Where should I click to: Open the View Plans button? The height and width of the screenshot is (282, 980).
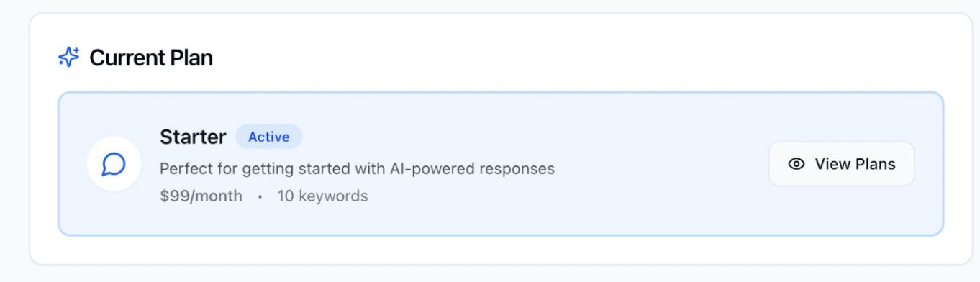click(841, 164)
